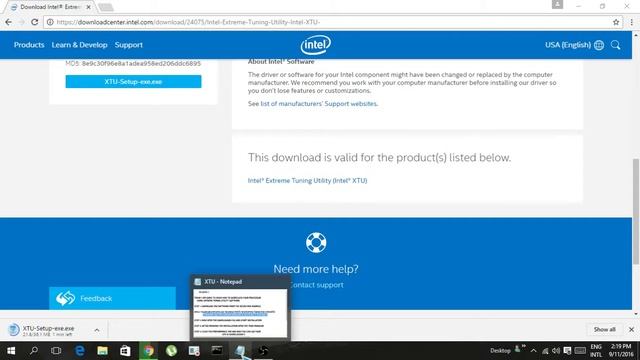The height and width of the screenshot is (360, 640).
Task: Open a new browser tab
Action: (106, 7)
